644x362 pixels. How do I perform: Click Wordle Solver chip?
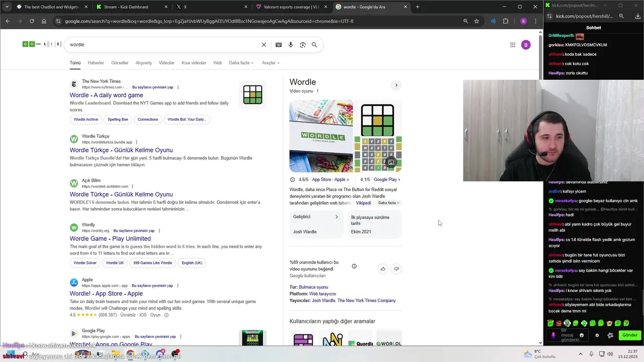85,263
